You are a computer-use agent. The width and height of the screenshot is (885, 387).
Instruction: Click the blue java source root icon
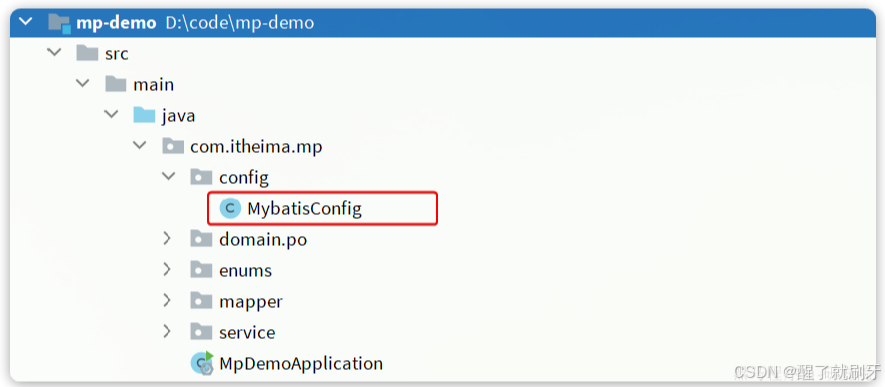(144, 115)
